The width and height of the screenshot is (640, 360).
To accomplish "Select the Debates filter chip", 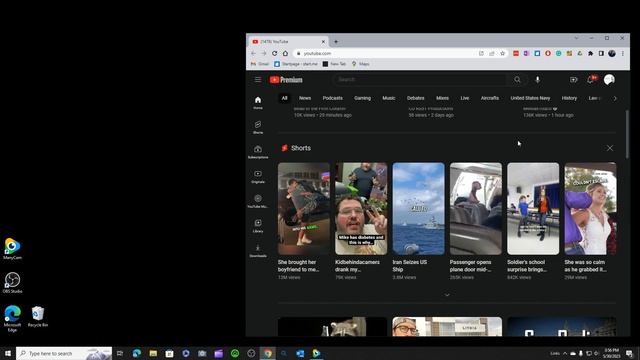I will 416,98.
